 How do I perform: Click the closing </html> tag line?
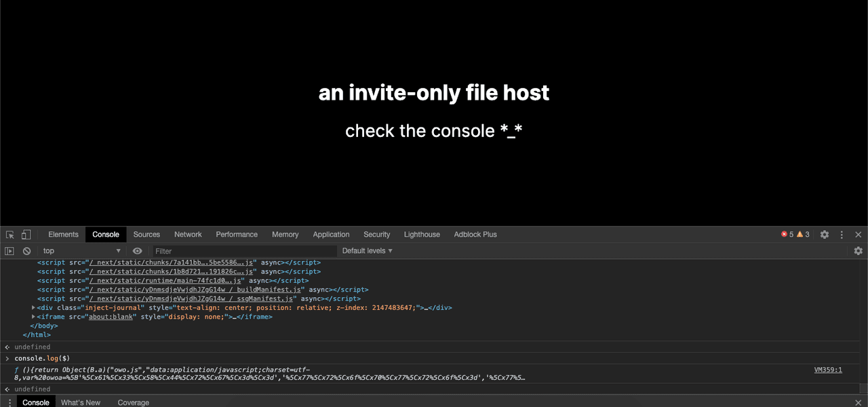pyautogui.click(x=37, y=335)
